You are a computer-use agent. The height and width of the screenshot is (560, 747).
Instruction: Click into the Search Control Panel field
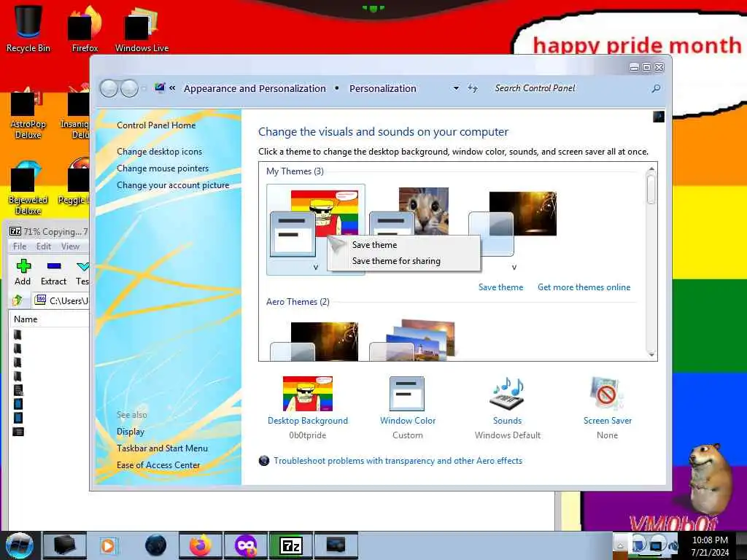click(x=569, y=88)
